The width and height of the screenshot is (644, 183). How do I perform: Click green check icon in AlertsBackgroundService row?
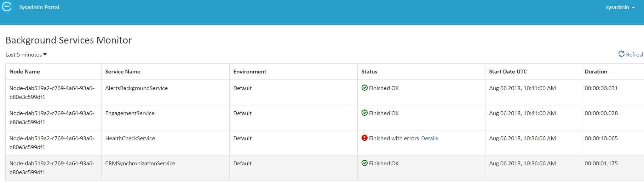364,88
